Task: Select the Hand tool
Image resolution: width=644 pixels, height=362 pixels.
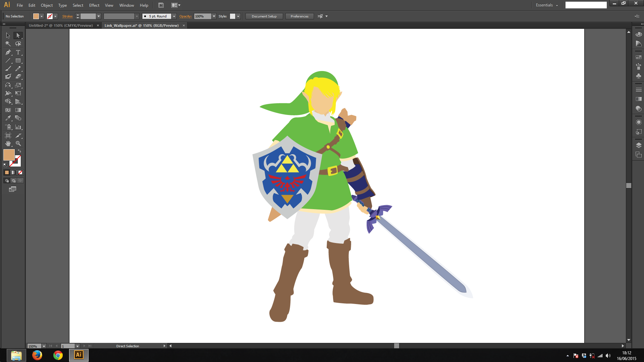Action: (x=8, y=143)
